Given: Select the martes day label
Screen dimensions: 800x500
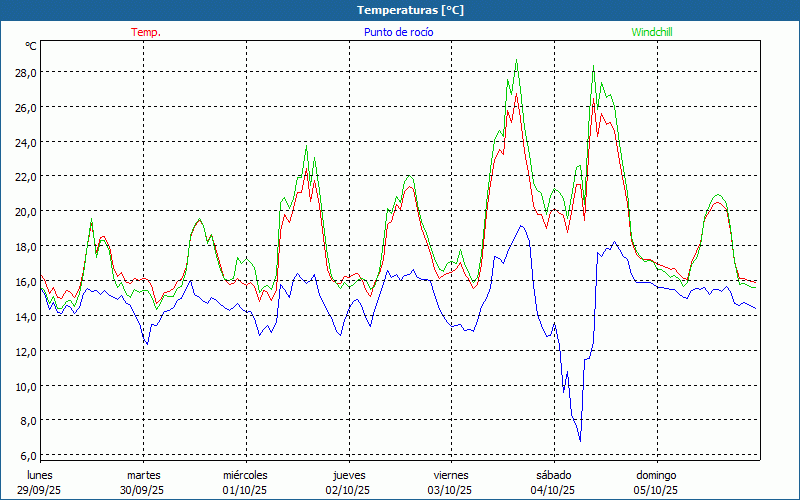Looking at the screenshot, I should point(143,475).
